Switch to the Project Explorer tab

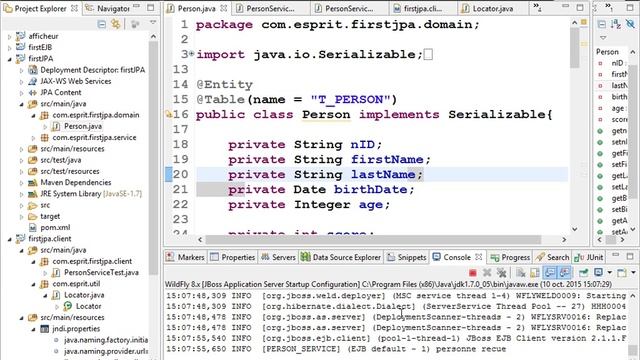(40, 8)
